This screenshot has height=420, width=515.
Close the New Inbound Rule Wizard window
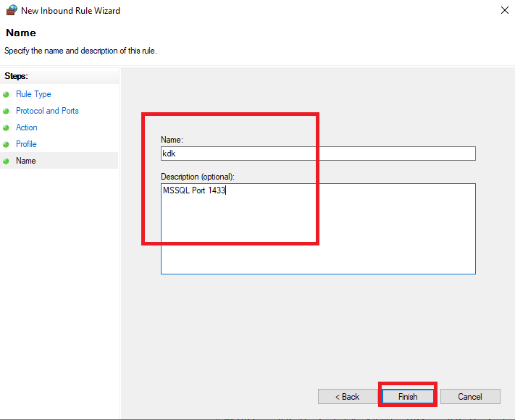coord(504,11)
